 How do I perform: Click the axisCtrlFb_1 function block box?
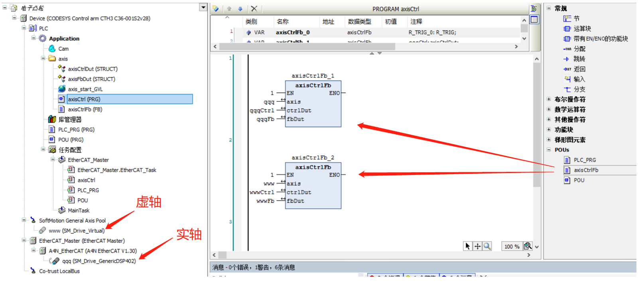click(313, 104)
